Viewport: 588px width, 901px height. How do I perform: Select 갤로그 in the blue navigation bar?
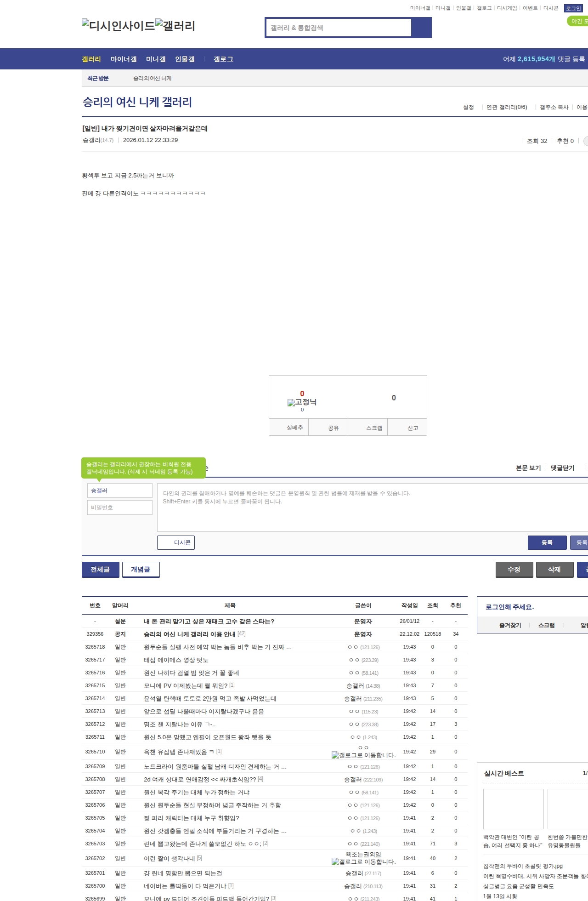223,59
